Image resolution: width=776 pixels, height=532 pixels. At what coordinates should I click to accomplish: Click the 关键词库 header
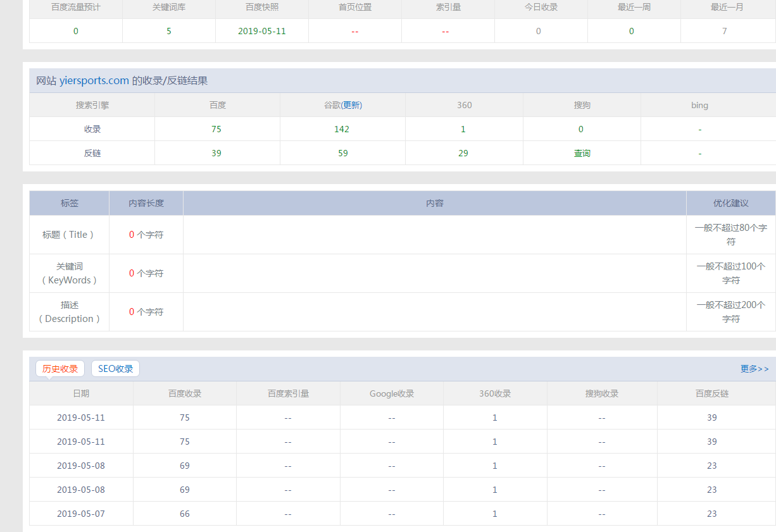pos(169,8)
